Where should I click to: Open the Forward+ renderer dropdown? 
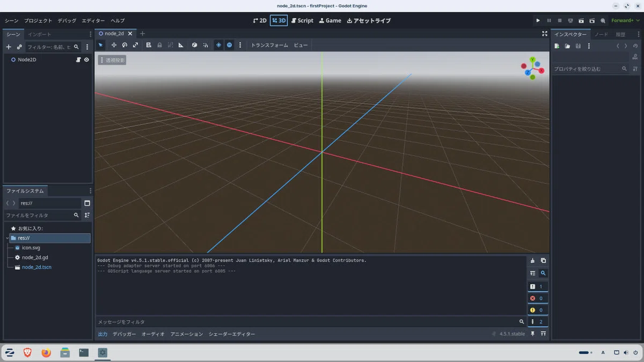(x=625, y=20)
